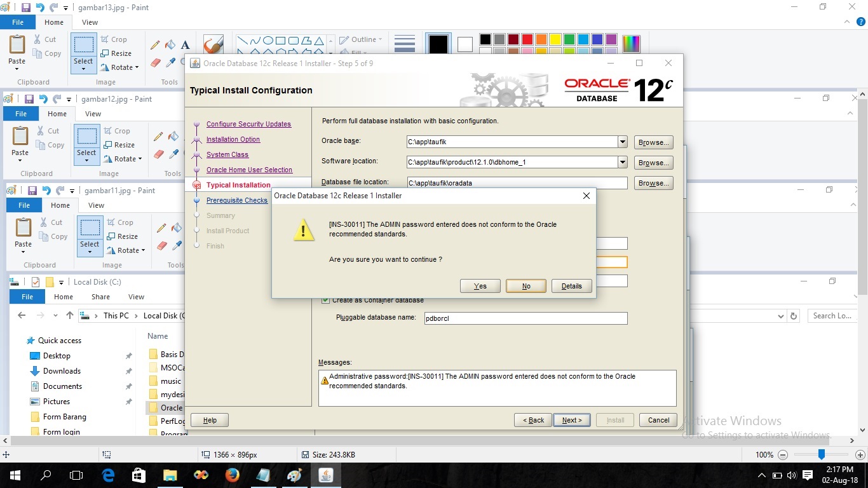Open the Home tab in gambar11 Paint
This screenshot has width=868, height=488.
click(x=60, y=205)
